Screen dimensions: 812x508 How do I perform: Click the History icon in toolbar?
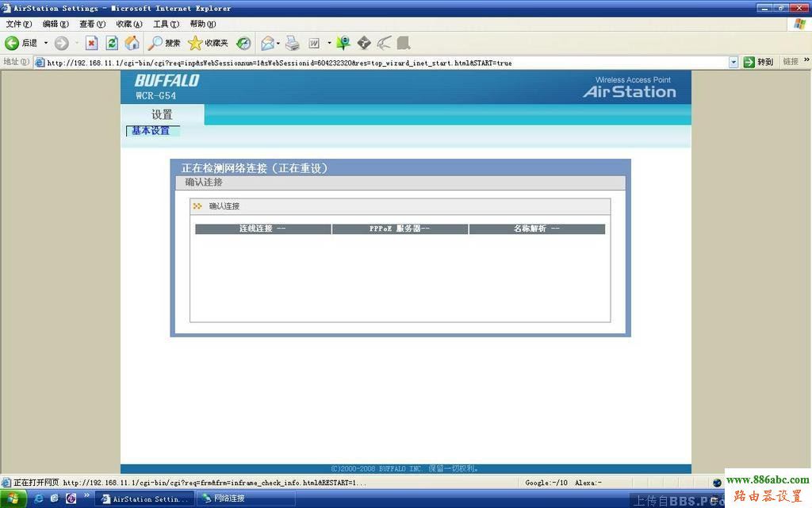[x=243, y=43]
